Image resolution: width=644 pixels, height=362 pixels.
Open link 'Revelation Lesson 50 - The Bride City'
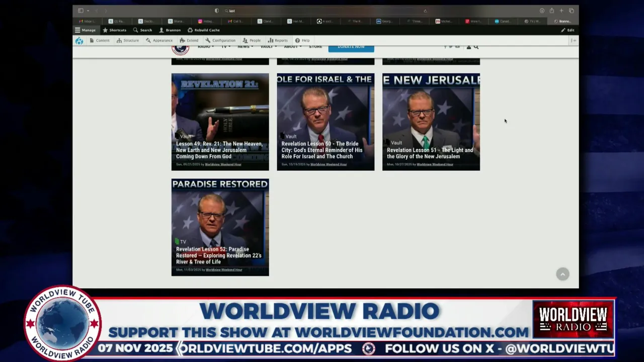[x=322, y=150]
